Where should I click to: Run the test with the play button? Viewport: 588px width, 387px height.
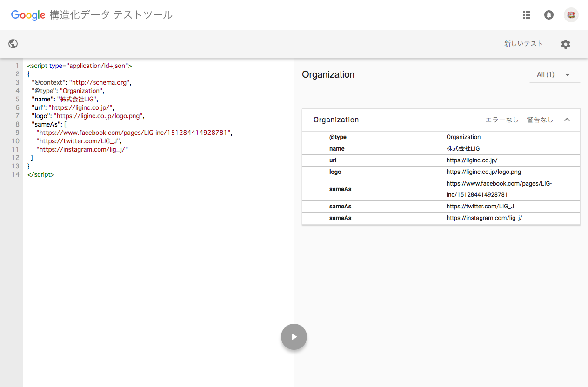click(x=294, y=337)
